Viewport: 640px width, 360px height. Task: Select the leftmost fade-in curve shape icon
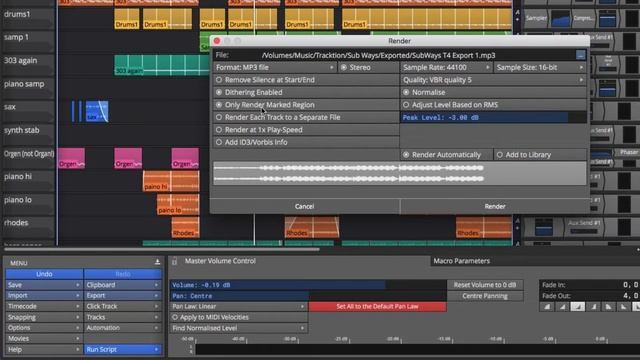click(x=547, y=307)
